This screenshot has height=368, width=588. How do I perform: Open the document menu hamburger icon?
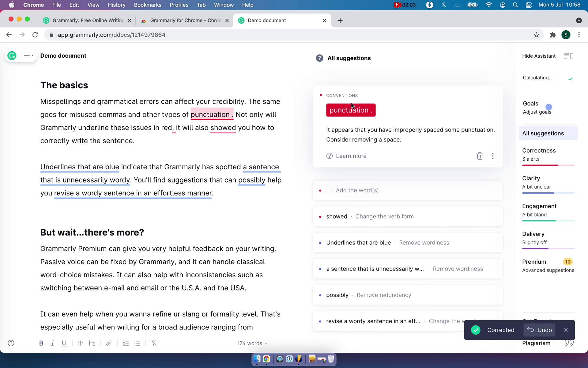click(x=28, y=56)
